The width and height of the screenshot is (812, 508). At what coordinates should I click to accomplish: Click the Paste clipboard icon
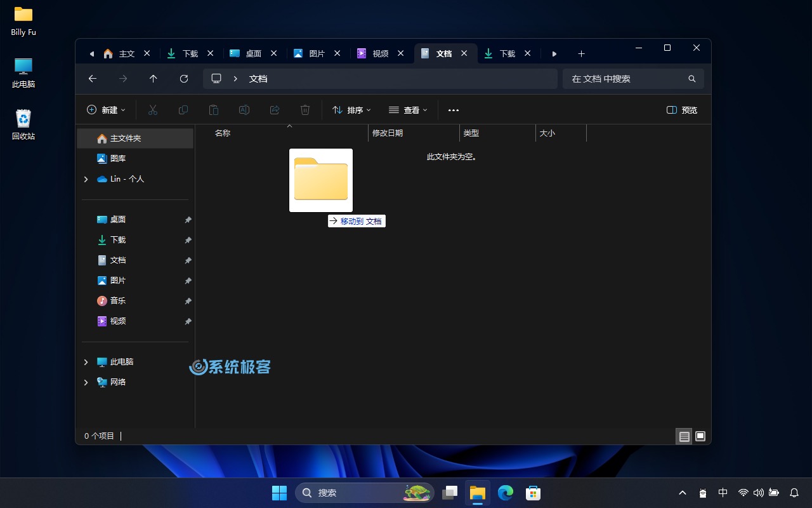[x=214, y=110]
